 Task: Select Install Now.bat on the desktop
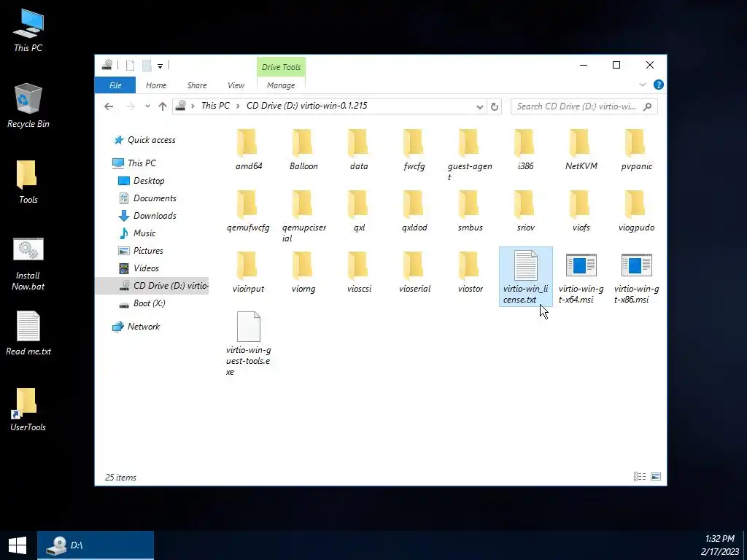pos(28,265)
